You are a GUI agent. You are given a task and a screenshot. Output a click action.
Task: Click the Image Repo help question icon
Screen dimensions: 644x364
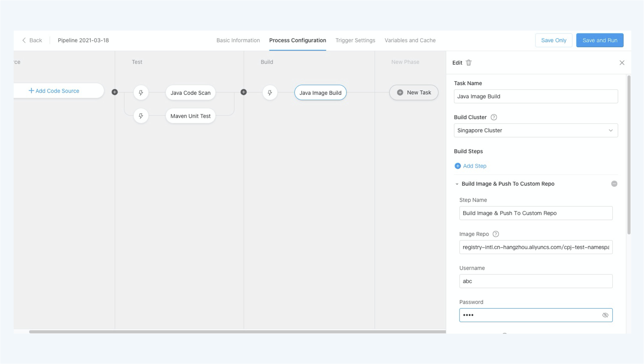[496, 234]
